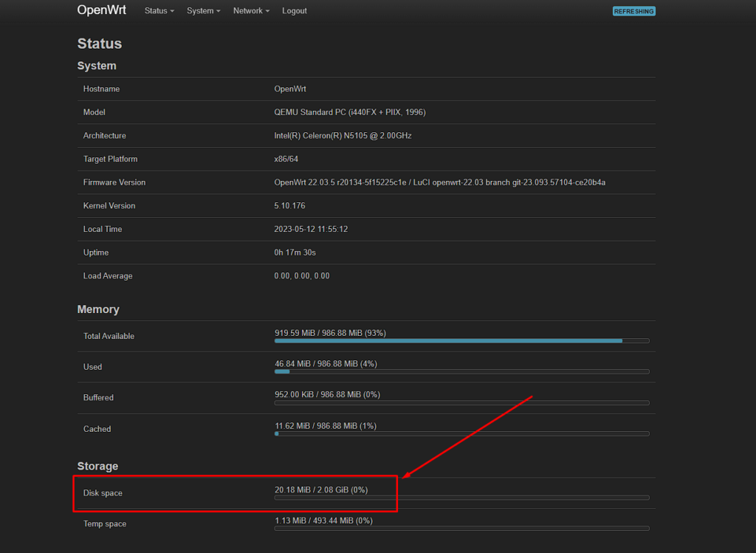The image size is (756, 553).
Task: Select the x86/64 target platform value
Action: 286,159
